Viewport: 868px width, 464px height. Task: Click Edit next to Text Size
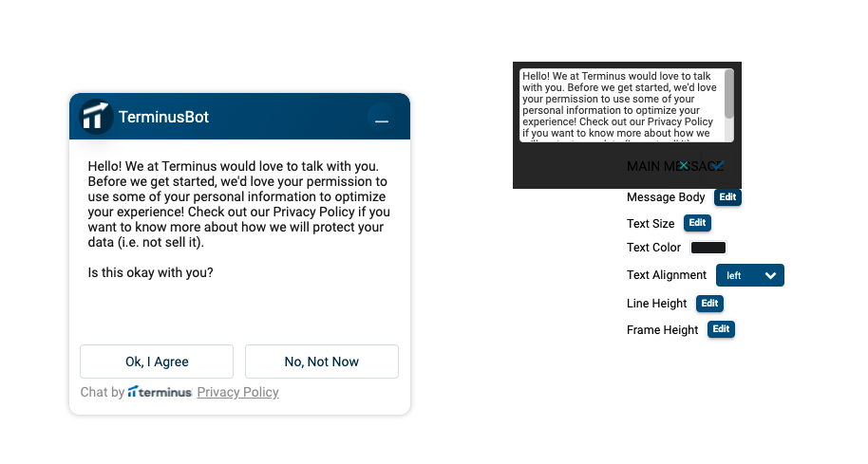click(697, 223)
